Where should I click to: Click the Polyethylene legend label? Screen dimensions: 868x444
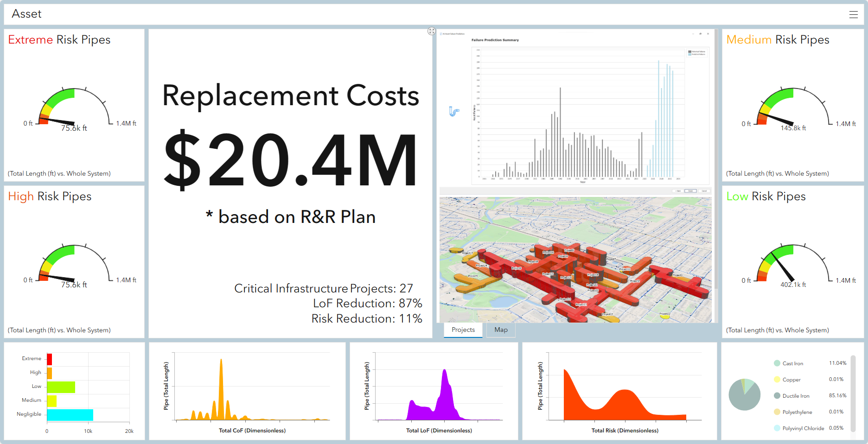coord(797,412)
